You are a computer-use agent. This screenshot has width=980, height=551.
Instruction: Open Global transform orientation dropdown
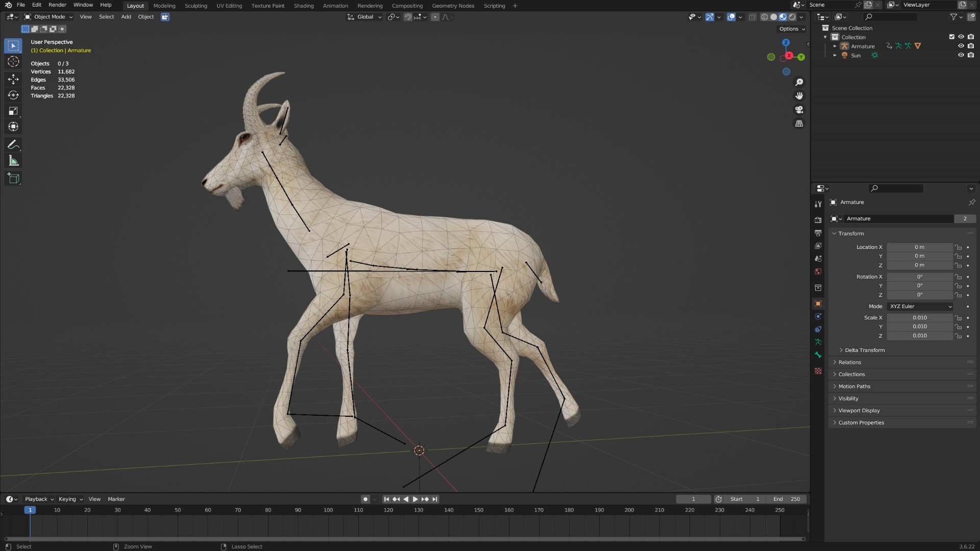[x=364, y=17]
